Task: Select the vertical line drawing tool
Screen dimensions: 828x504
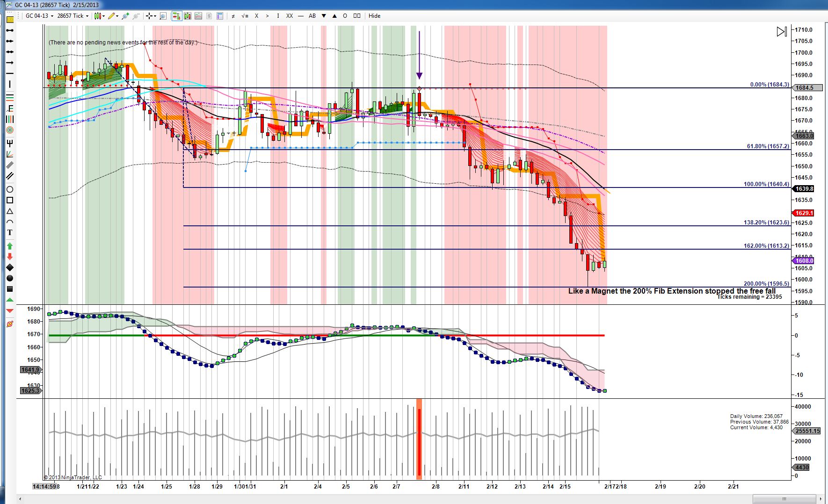Action: (9, 85)
